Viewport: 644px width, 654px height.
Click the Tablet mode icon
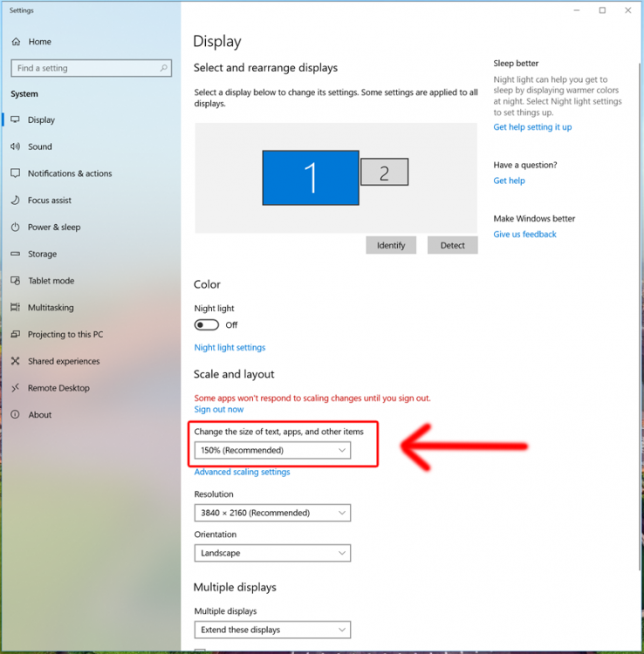tap(16, 281)
